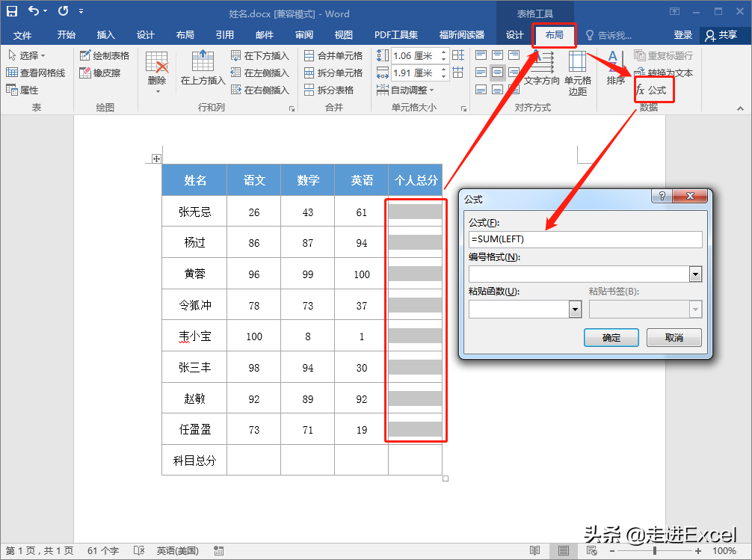The image size is (752, 560).
Task: Open the 表设计 tab under Table Tools
Action: point(514,34)
